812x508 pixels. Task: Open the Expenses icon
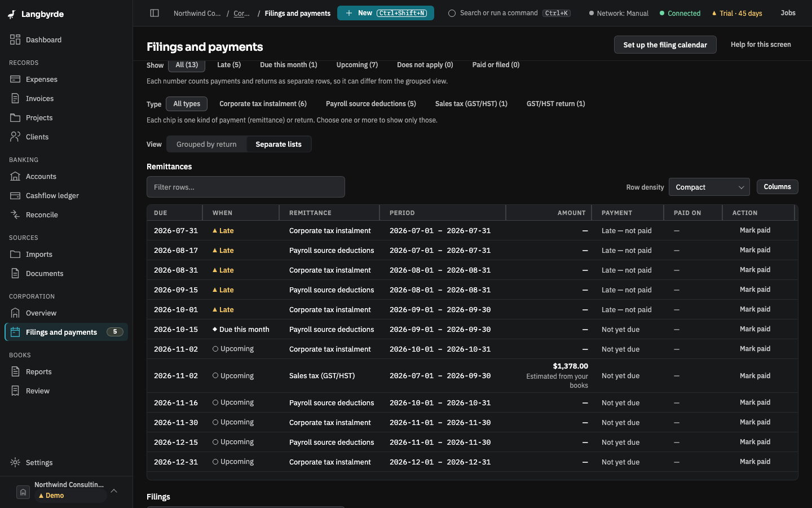click(15, 79)
